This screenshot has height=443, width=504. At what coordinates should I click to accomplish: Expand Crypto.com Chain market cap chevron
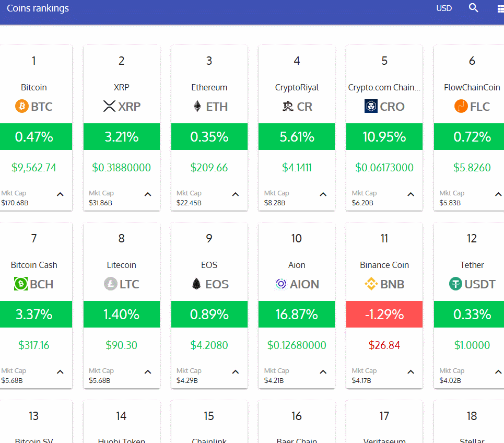(x=411, y=194)
